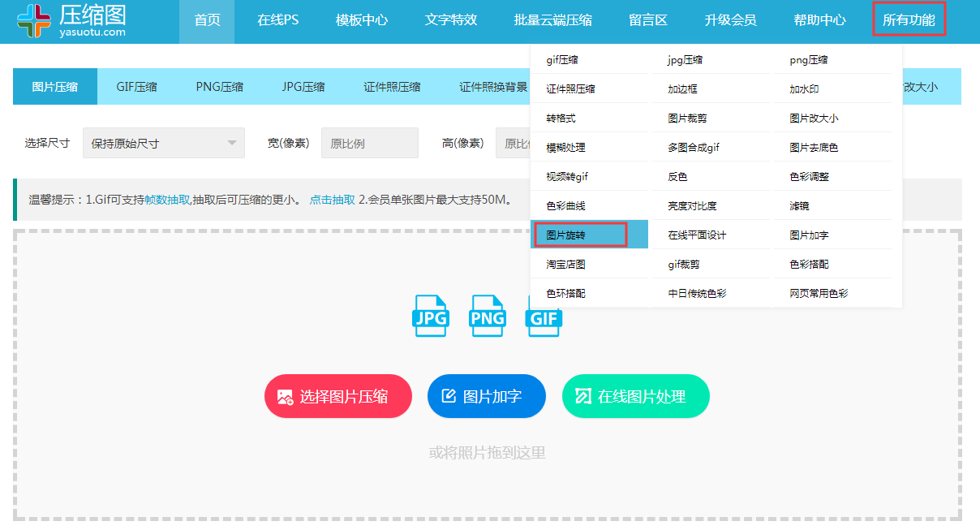Open 模板中心 in the top navigation

[x=362, y=21]
